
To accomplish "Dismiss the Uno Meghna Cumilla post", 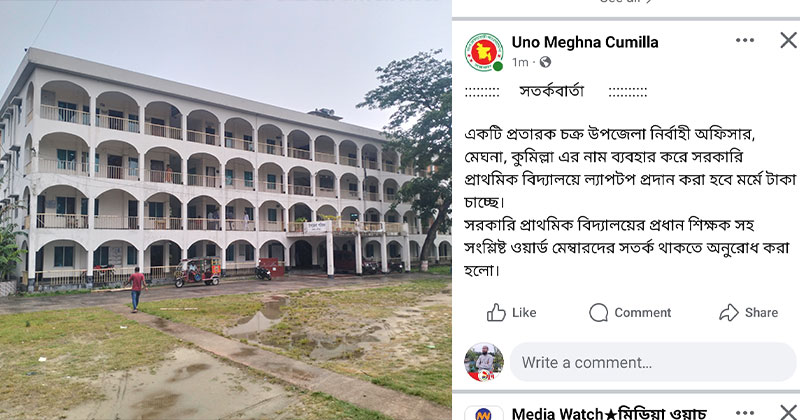I will coord(788,40).
